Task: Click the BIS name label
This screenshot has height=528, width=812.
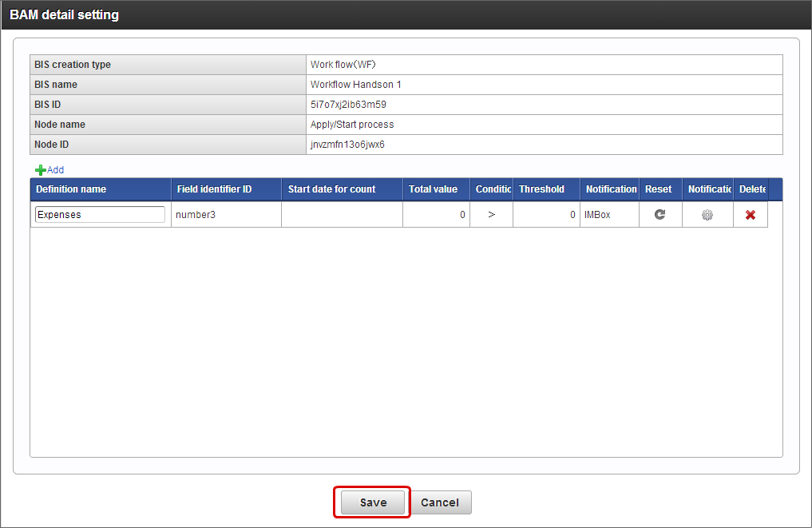Action: [55, 85]
